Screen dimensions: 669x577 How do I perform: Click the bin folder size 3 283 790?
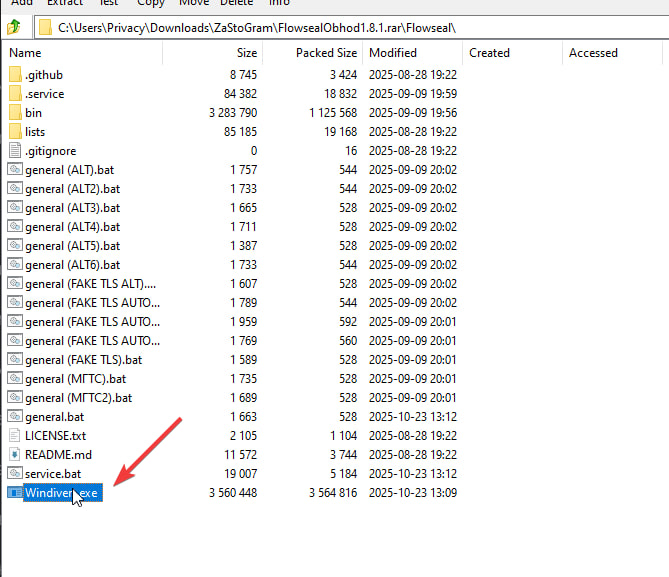pyautogui.click(x=233, y=113)
